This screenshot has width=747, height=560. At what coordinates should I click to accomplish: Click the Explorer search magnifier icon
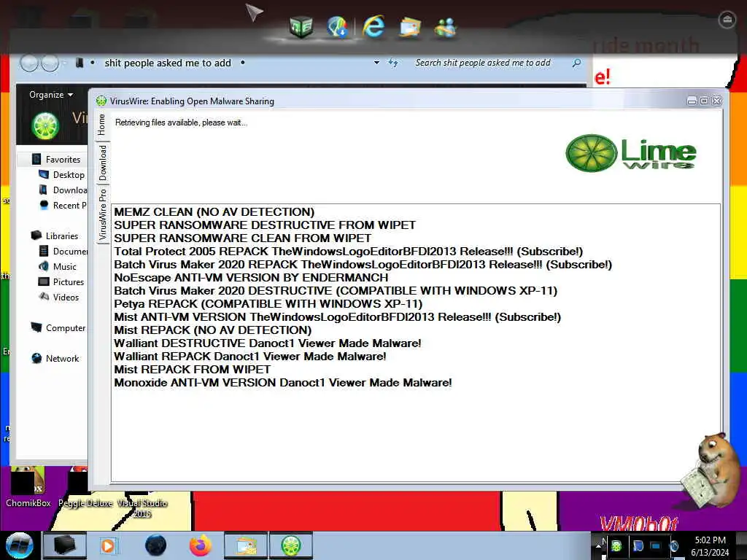(x=576, y=63)
